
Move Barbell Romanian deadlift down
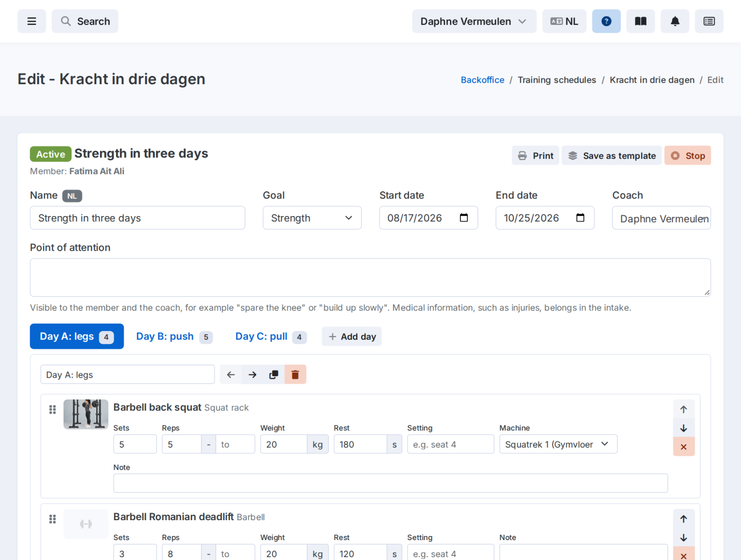click(x=684, y=538)
